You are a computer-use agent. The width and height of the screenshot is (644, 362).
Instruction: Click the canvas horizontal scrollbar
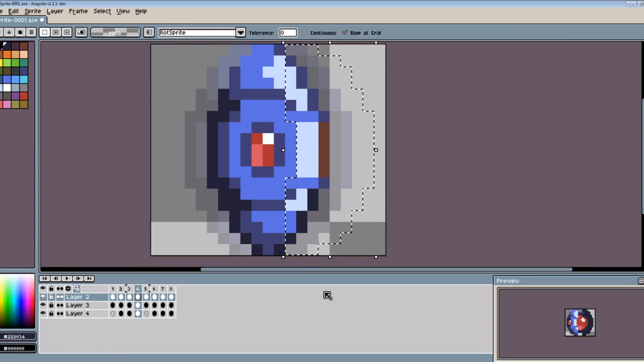pos(386,269)
